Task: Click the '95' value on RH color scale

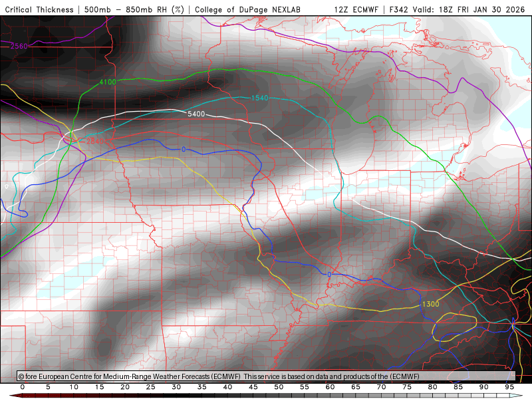Action: 509,387
